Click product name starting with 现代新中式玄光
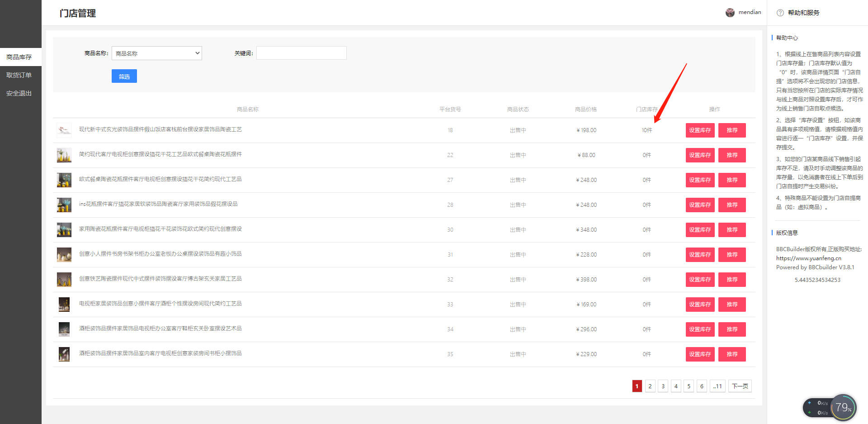This screenshot has width=868, height=424. (160, 129)
